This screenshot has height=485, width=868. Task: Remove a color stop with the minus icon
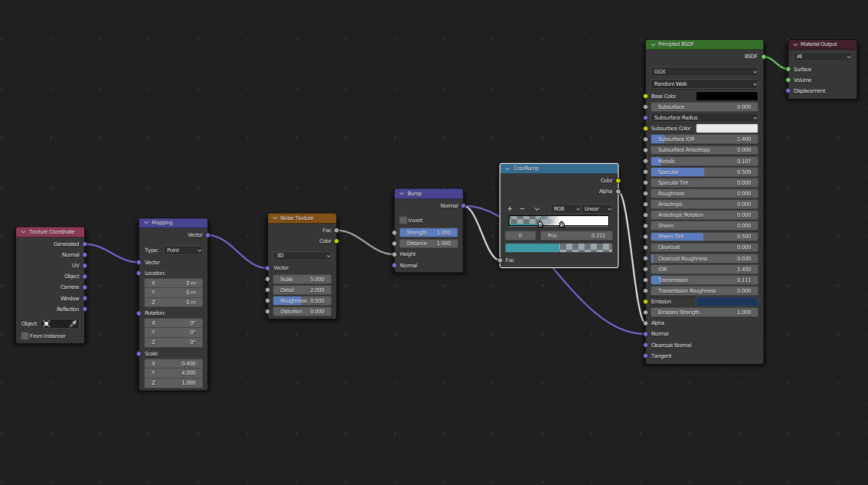pos(522,208)
